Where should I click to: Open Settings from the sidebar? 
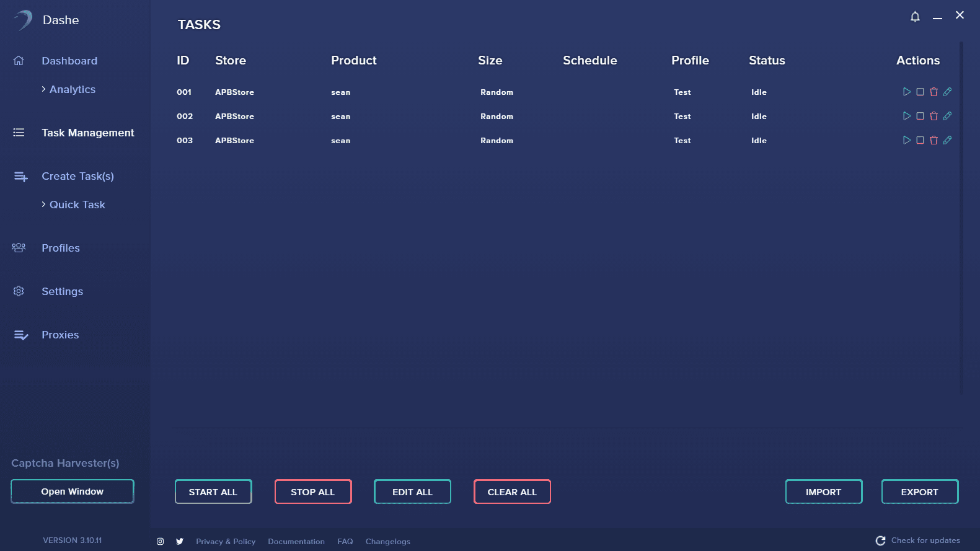(x=62, y=291)
